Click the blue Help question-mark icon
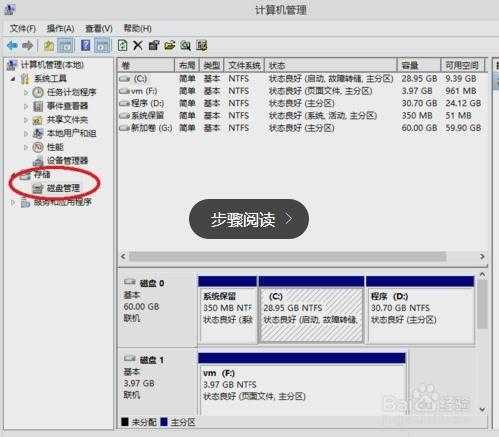Screen dimensions: 499x437 point(86,45)
